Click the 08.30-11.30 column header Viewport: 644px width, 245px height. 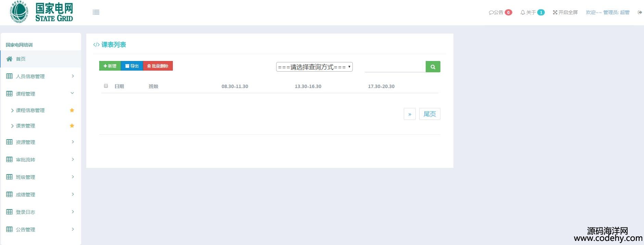[x=235, y=86]
